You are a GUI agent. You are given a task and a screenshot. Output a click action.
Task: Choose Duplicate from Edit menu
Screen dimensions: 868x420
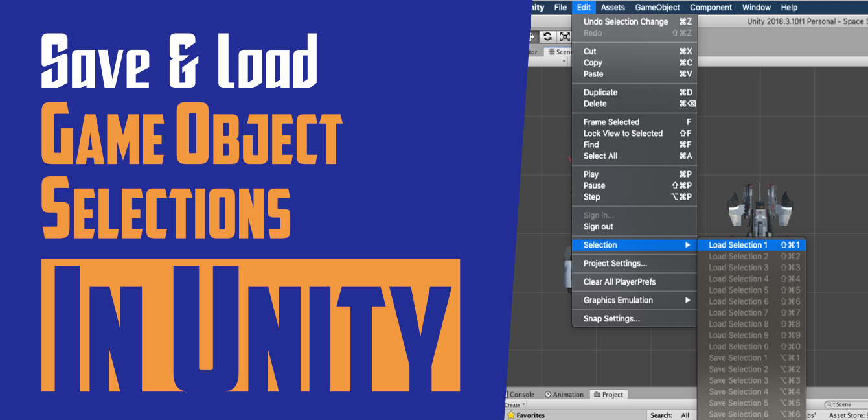(x=634, y=93)
